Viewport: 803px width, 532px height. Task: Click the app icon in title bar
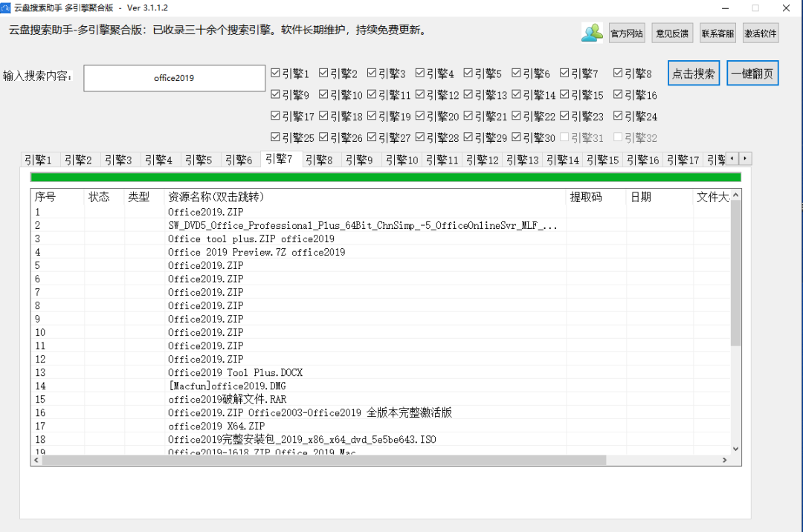click(x=7, y=7)
